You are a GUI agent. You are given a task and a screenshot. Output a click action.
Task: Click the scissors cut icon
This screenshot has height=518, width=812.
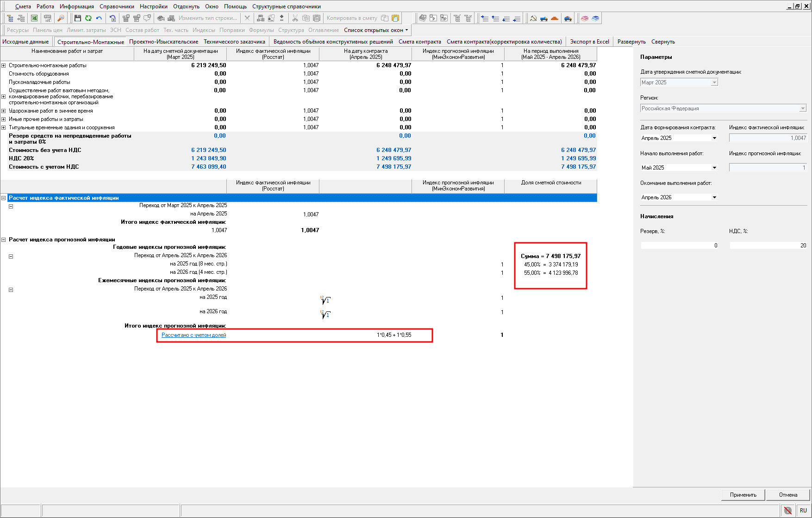[295, 18]
